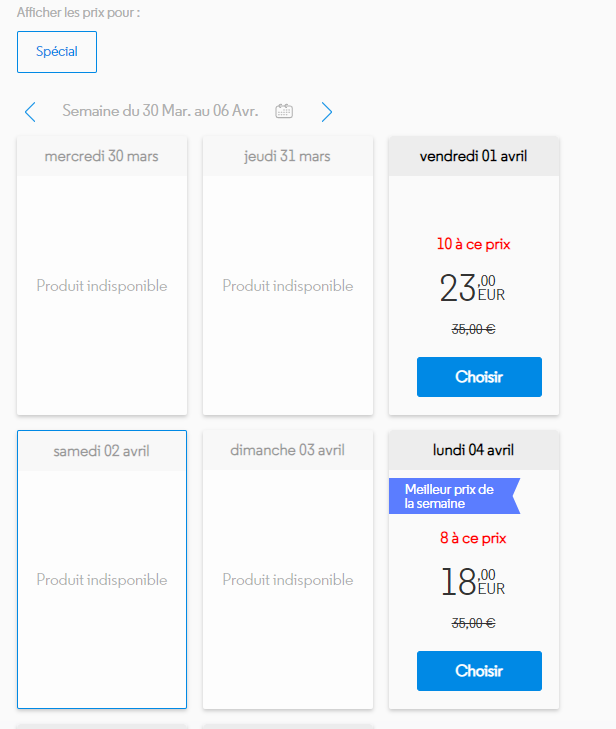Image resolution: width=616 pixels, height=729 pixels.
Task: Click the Semaine du 30 Mar. label
Action: pyautogui.click(x=160, y=112)
